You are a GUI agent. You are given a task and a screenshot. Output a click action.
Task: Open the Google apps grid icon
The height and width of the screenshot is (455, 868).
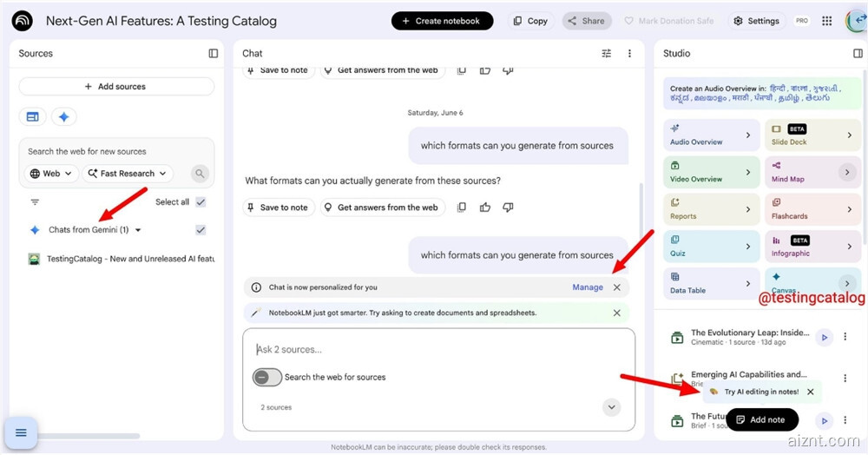(x=826, y=21)
